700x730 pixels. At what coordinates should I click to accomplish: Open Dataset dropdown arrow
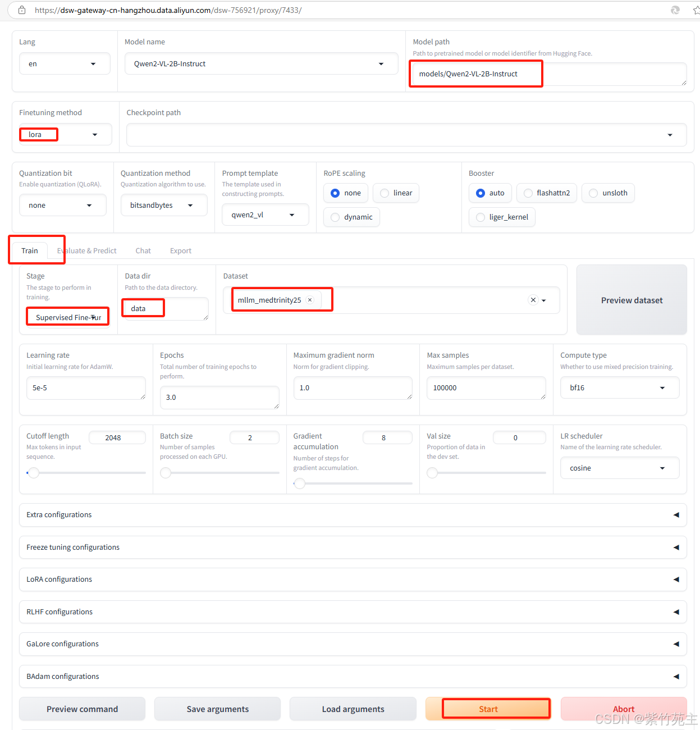point(544,300)
